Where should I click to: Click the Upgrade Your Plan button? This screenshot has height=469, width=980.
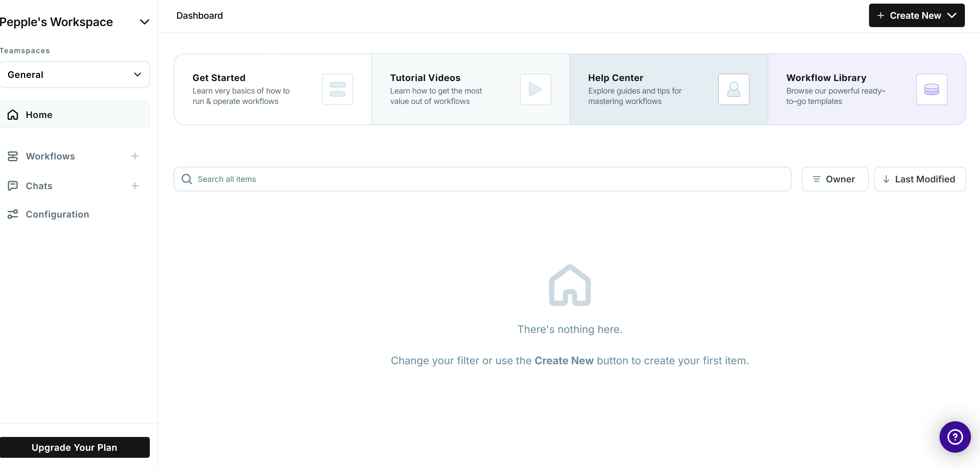pyautogui.click(x=74, y=447)
